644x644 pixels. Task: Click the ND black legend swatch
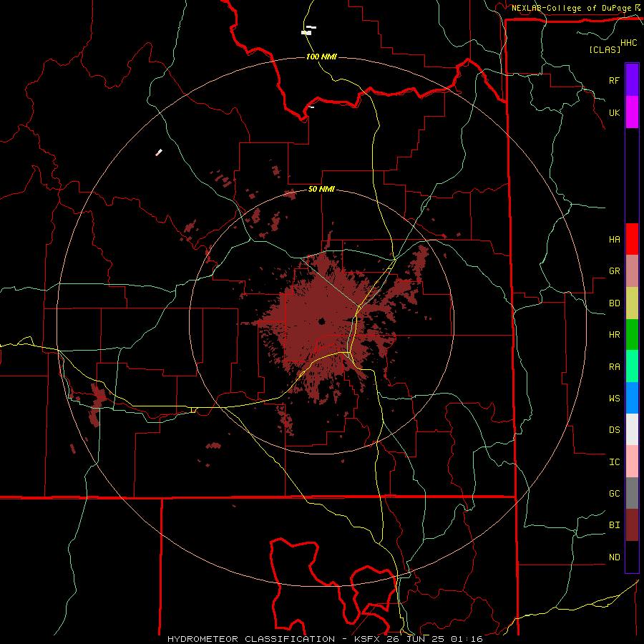(x=632, y=557)
